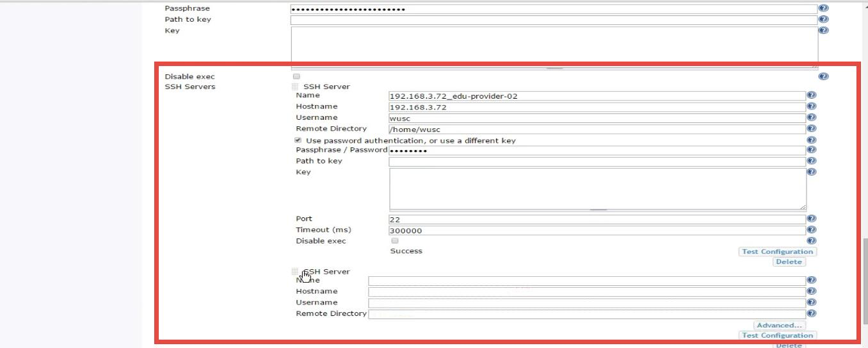Focus first server Key textarea

coord(597,188)
